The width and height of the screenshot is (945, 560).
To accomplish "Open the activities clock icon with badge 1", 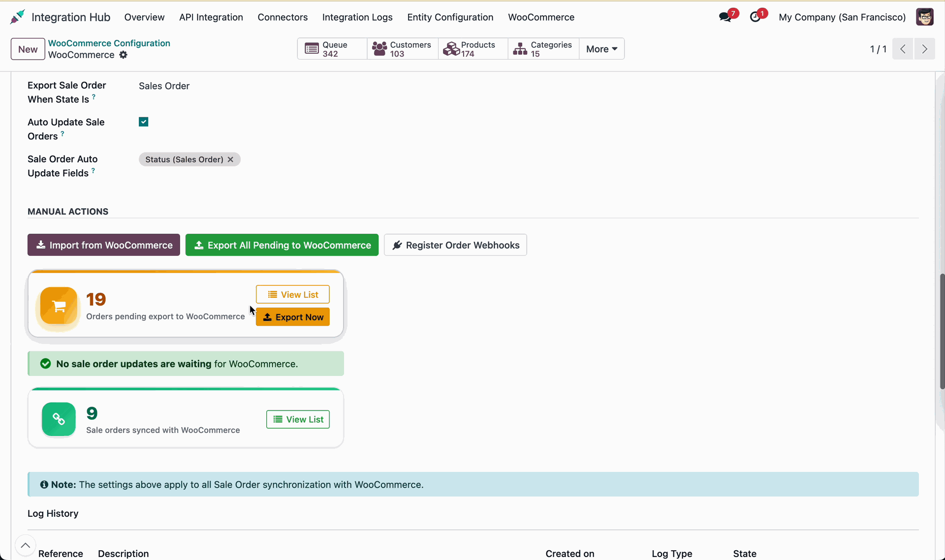I will click(756, 17).
